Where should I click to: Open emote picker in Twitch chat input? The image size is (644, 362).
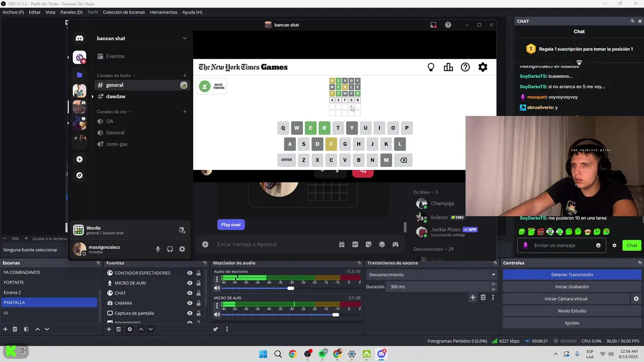point(598,245)
